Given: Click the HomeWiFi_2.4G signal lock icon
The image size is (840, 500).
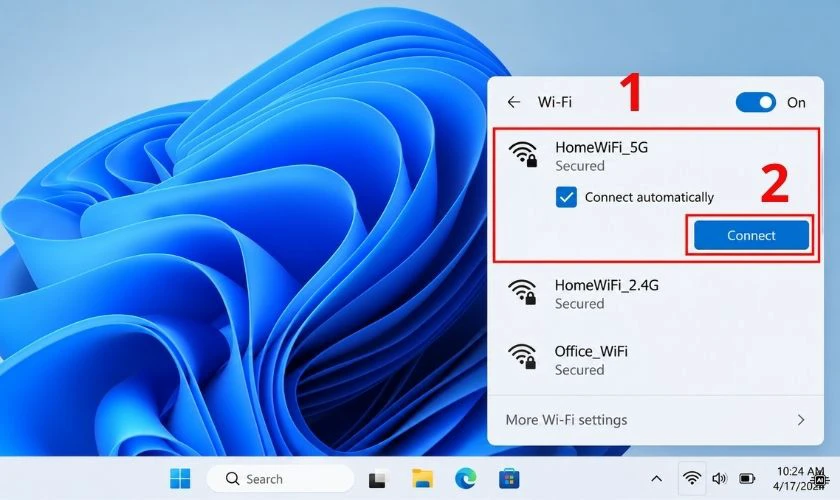Looking at the screenshot, I should [x=523, y=292].
